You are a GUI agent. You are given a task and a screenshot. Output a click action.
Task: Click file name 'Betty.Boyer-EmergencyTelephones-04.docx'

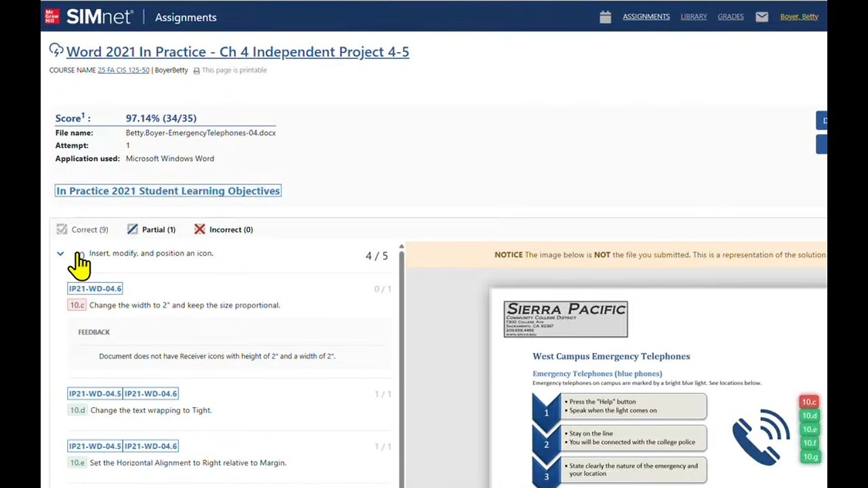pos(201,133)
